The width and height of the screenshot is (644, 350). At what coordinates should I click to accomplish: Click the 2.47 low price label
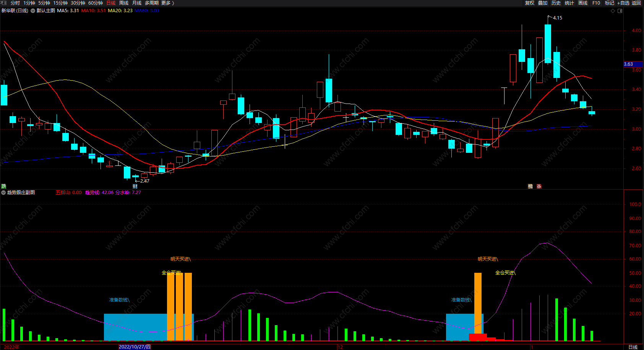[x=145, y=181]
